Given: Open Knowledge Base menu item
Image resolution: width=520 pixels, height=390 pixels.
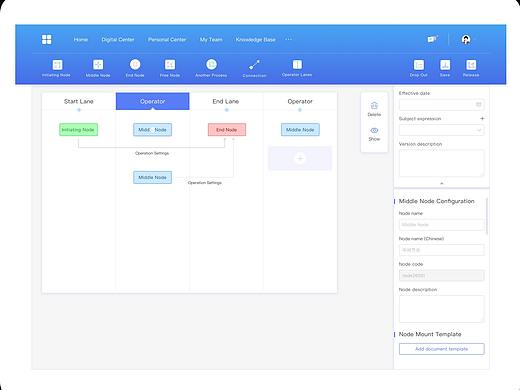Looking at the screenshot, I should 256,40.
